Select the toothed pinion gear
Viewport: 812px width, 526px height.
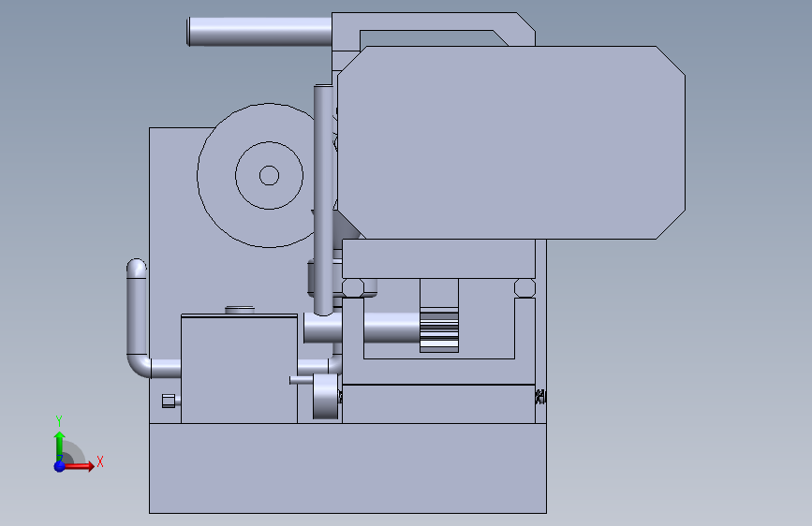(439, 330)
